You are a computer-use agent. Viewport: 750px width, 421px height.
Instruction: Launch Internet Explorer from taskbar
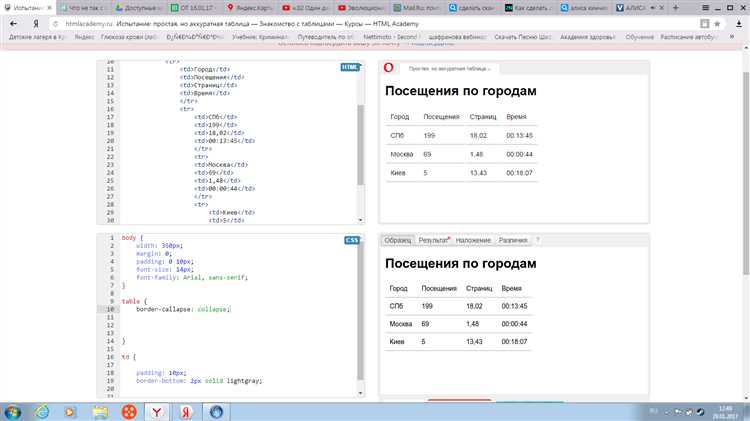[x=42, y=412]
